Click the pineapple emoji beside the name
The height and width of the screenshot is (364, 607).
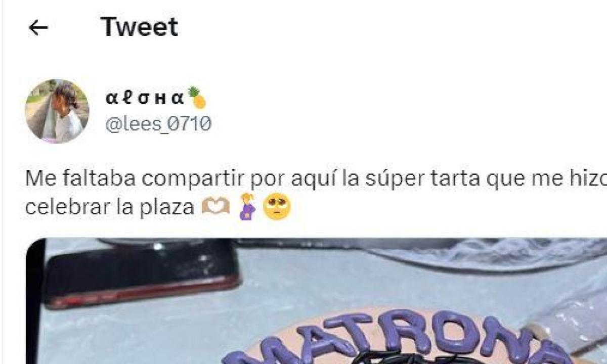coord(197,98)
